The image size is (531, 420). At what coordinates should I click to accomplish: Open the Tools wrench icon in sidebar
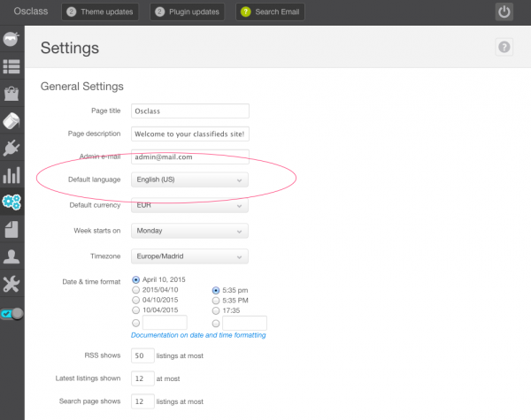point(12,284)
